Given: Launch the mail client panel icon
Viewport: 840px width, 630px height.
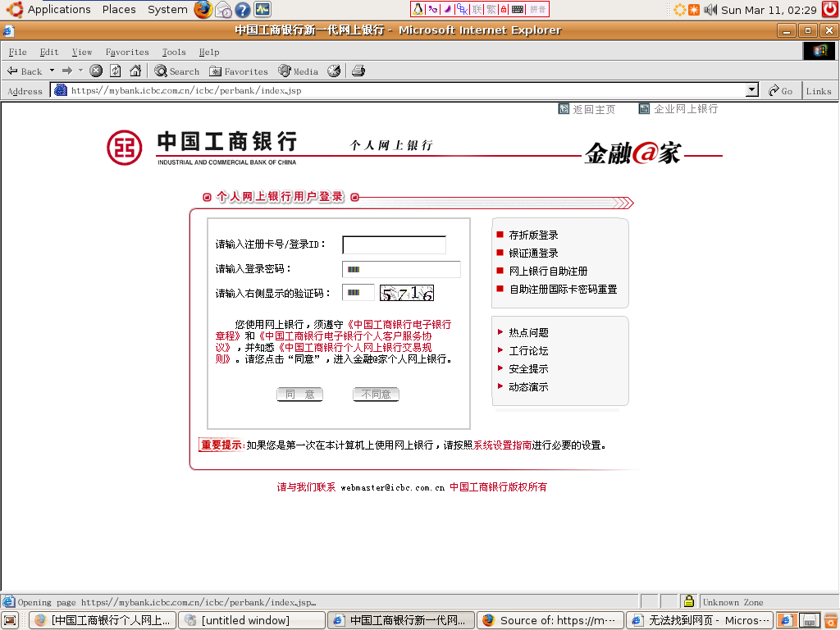Looking at the screenshot, I should pos(223,10).
